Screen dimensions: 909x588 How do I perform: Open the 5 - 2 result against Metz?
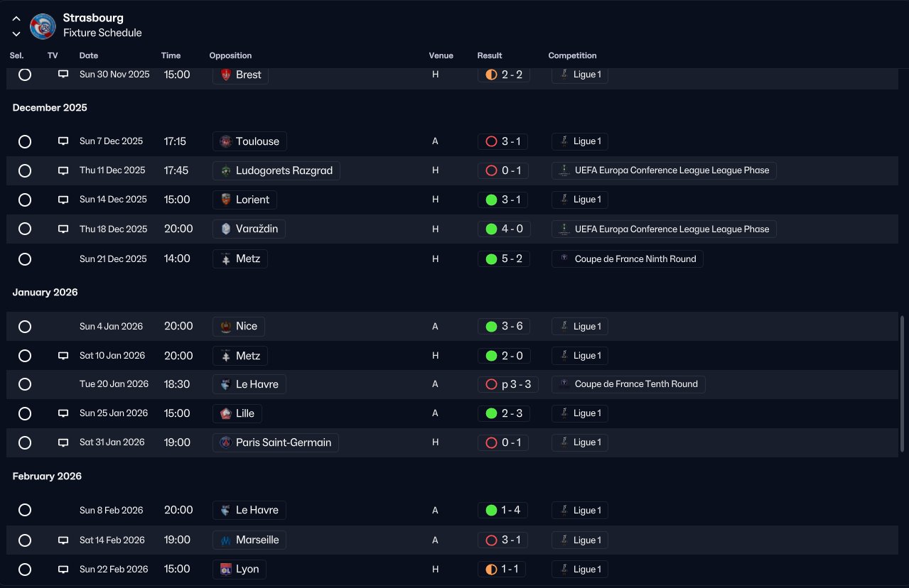[x=504, y=259]
